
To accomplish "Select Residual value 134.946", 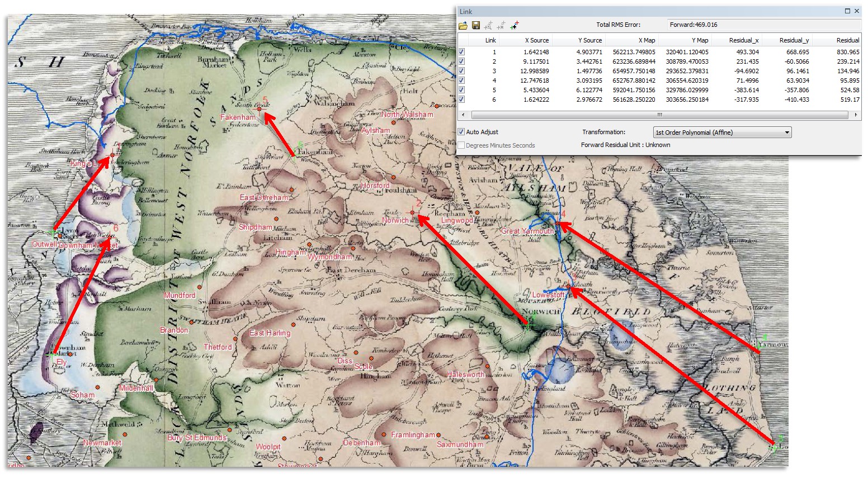I will point(848,71).
